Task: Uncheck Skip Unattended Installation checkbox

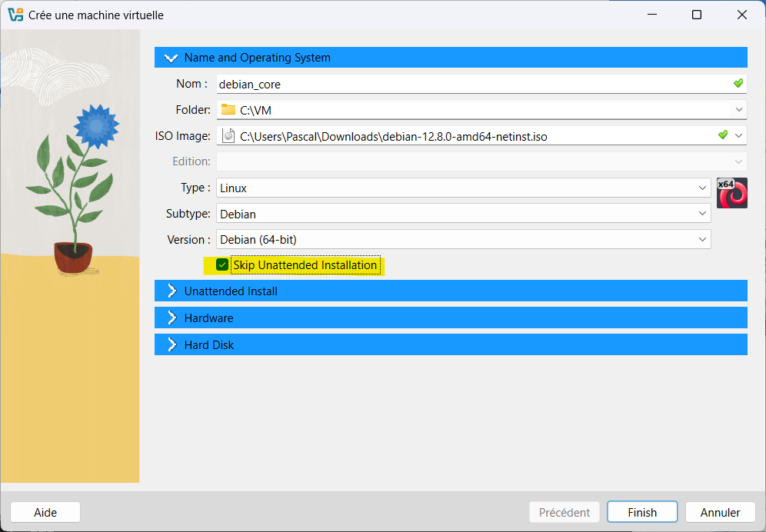Action: (x=222, y=264)
